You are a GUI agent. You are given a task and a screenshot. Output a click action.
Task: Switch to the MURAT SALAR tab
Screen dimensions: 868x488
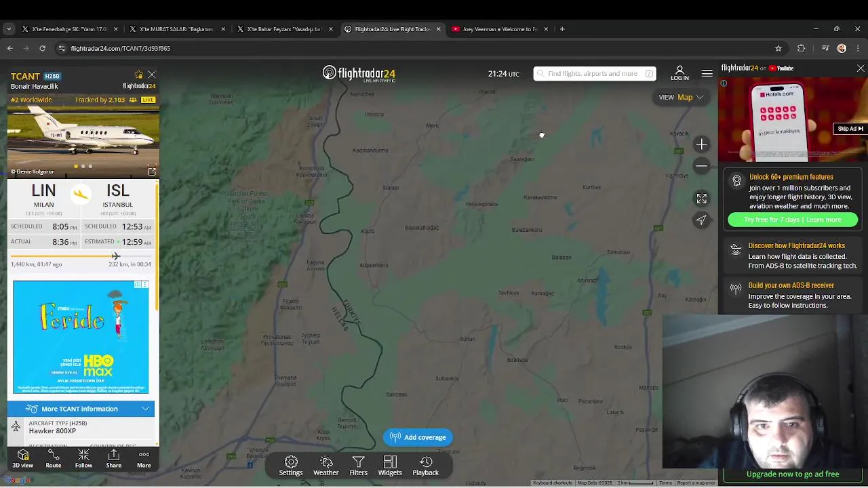178,29
